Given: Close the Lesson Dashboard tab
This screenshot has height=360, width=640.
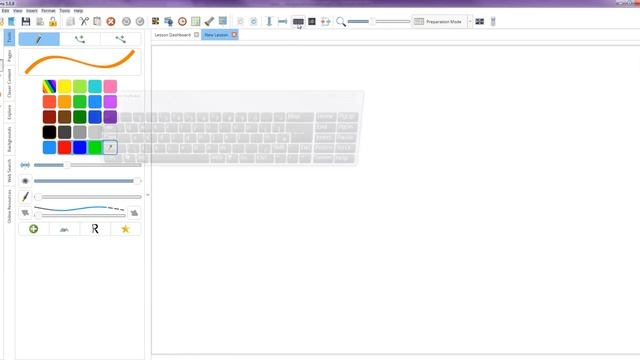Looking at the screenshot, I should pos(196,35).
